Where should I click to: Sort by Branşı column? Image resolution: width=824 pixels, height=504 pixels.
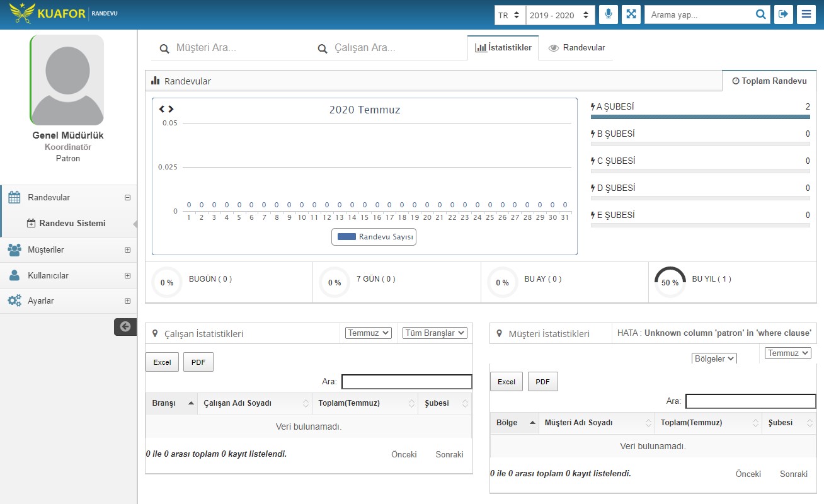(172, 403)
